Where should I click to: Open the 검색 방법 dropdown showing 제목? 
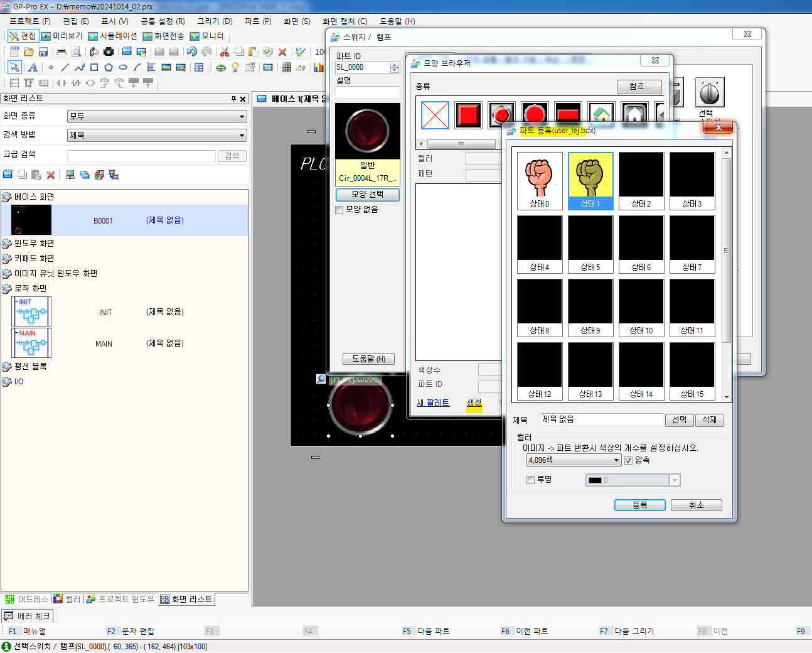[x=157, y=135]
